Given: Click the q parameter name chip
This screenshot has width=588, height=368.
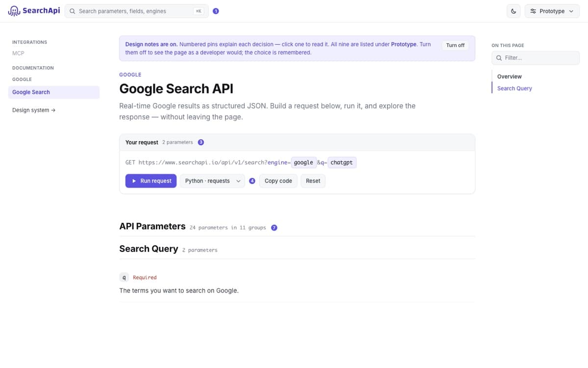Looking at the screenshot, I should point(124,277).
